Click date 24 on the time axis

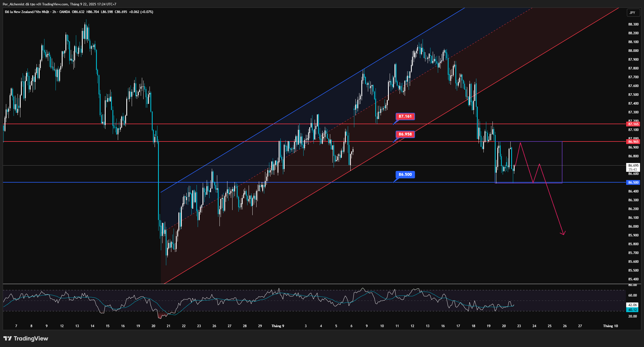pyautogui.click(x=534, y=326)
